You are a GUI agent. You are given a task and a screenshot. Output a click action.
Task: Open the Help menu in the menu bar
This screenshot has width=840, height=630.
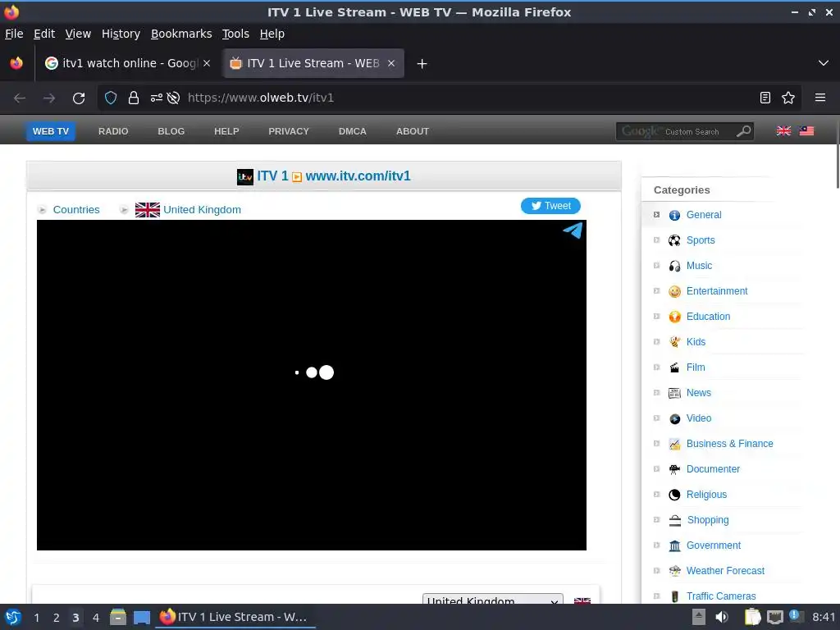point(272,34)
